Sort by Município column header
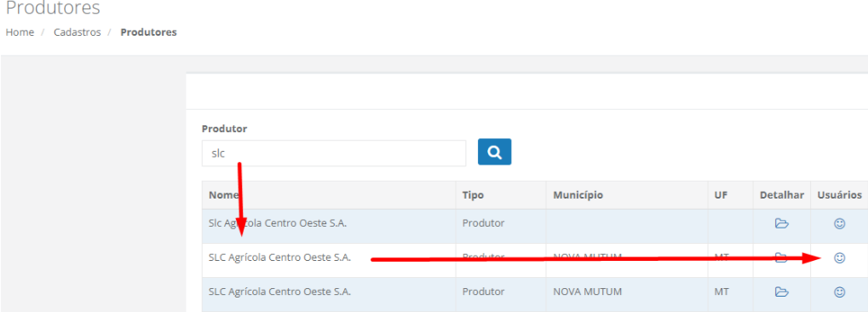The image size is (868, 312). pyautogui.click(x=578, y=195)
